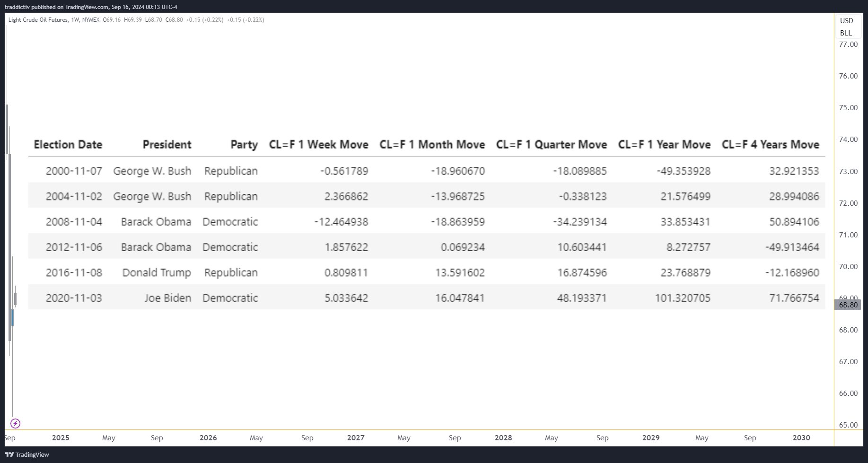
Task: Click the -49.913464 four-year move value
Action: tap(792, 247)
